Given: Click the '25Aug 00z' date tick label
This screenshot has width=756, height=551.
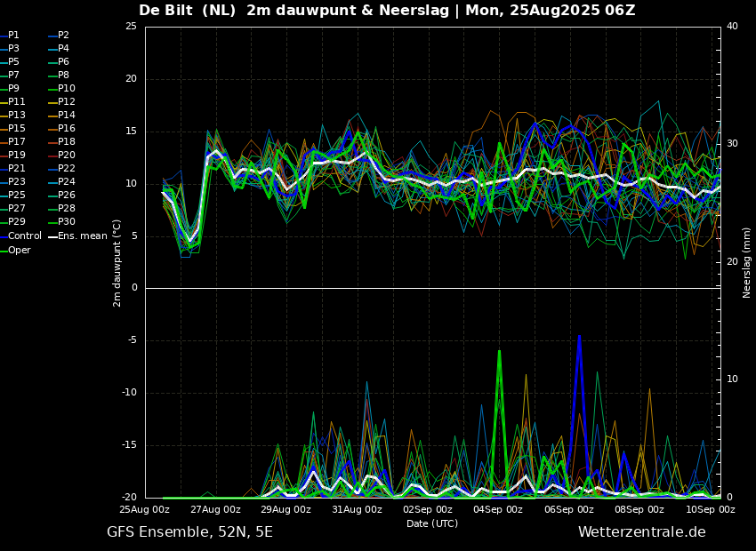Looking at the screenshot, I should 145,509.
